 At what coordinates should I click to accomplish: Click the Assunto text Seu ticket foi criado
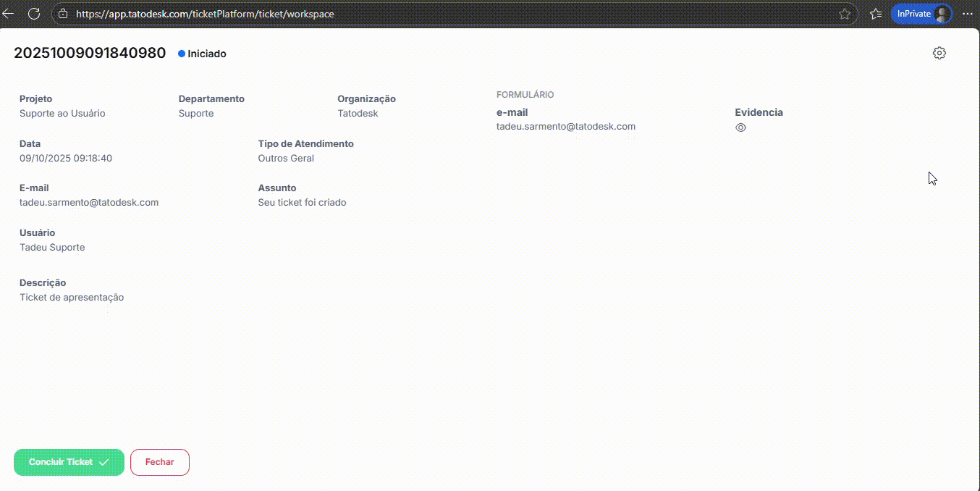[302, 203]
